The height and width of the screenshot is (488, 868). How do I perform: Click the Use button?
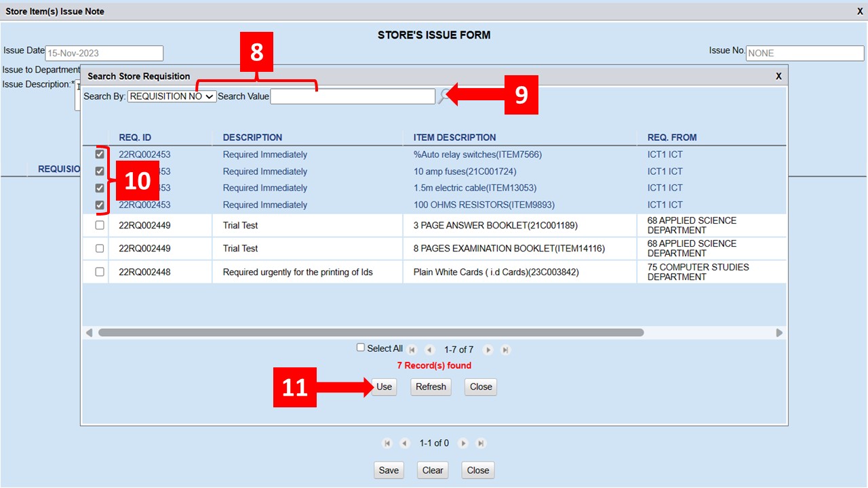[384, 386]
